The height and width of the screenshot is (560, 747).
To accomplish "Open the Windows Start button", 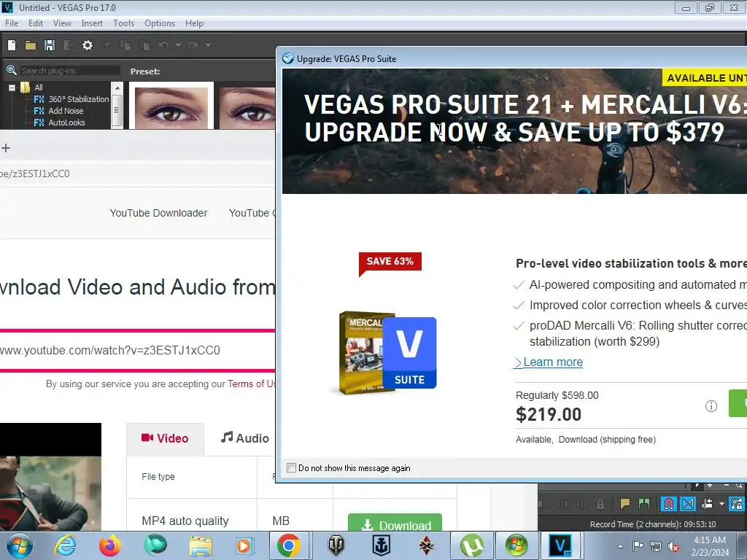I will point(19,545).
